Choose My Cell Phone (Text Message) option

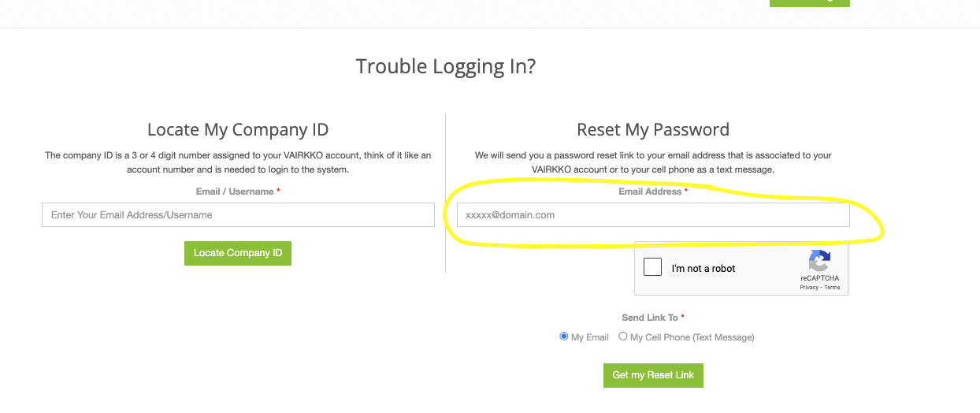(x=623, y=337)
